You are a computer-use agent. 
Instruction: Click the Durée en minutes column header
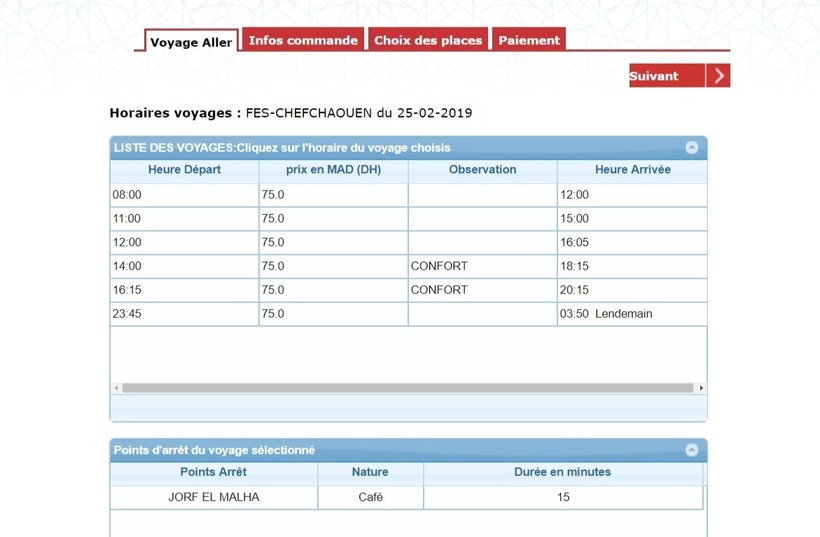(563, 472)
